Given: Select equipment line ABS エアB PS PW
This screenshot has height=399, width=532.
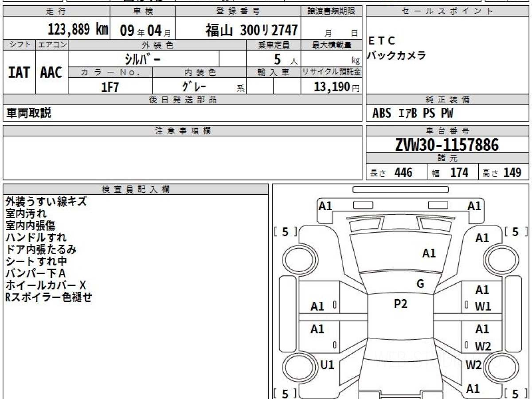Looking at the screenshot, I should (413, 113).
